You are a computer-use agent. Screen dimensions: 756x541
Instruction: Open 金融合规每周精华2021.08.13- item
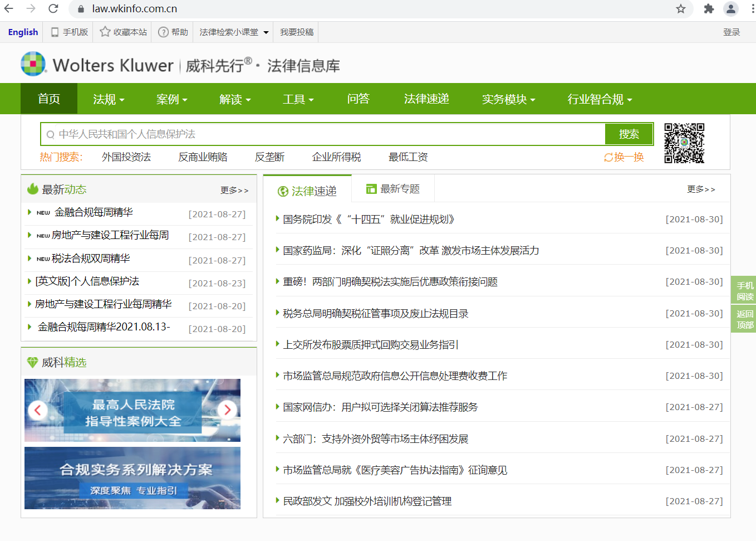[104, 327]
